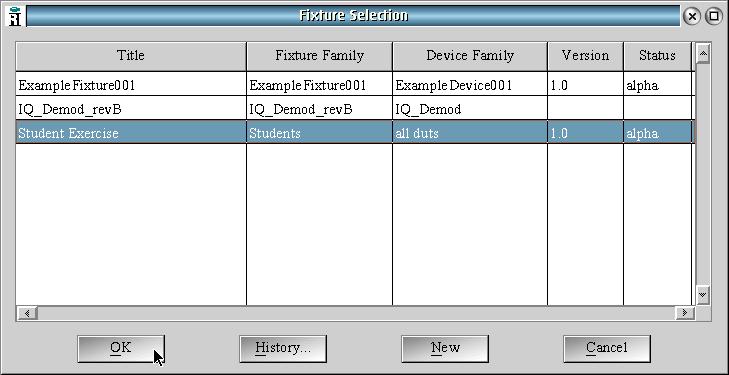
Task: Open the History... dialog
Action: pyautogui.click(x=283, y=348)
